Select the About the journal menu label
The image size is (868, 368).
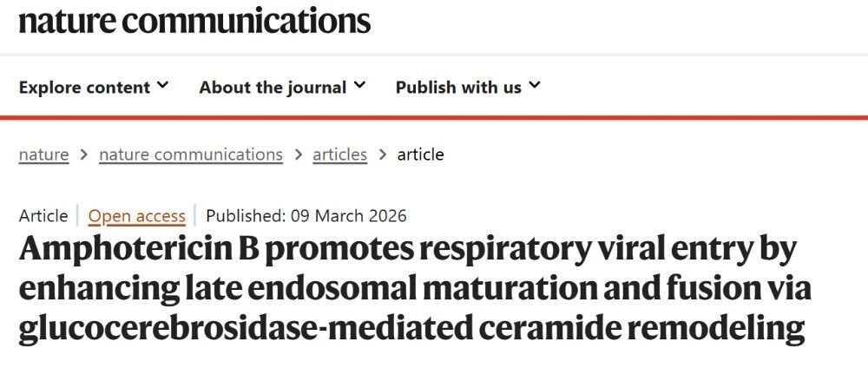[x=273, y=87]
